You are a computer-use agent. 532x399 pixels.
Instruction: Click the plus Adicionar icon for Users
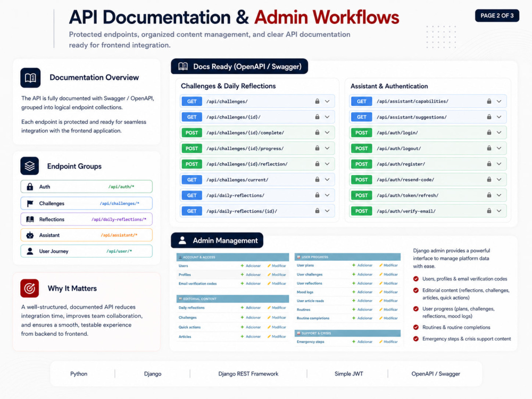[242, 265]
